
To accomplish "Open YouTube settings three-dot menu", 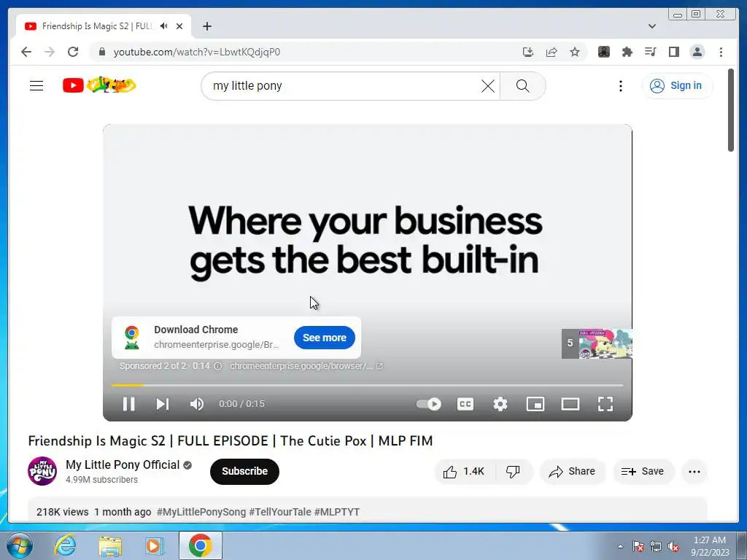I will pyautogui.click(x=620, y=86).
